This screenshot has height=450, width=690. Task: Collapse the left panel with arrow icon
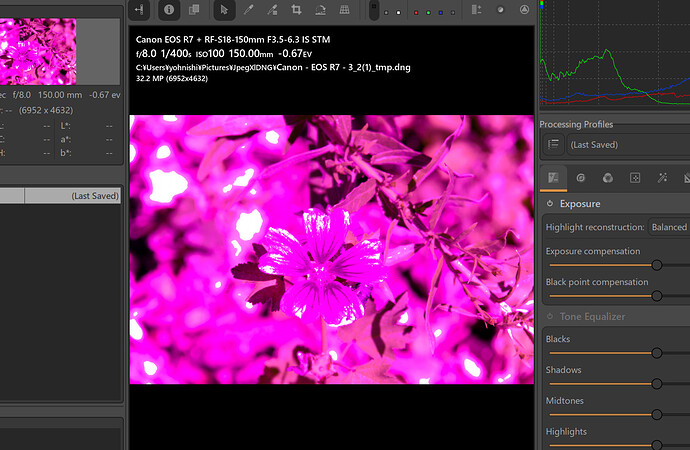(x=140, y=9)
